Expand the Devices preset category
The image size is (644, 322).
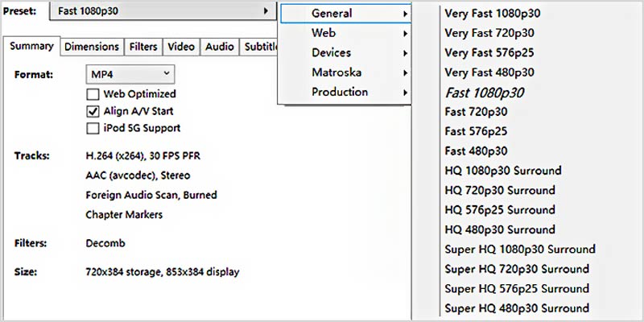click(345, 52)
